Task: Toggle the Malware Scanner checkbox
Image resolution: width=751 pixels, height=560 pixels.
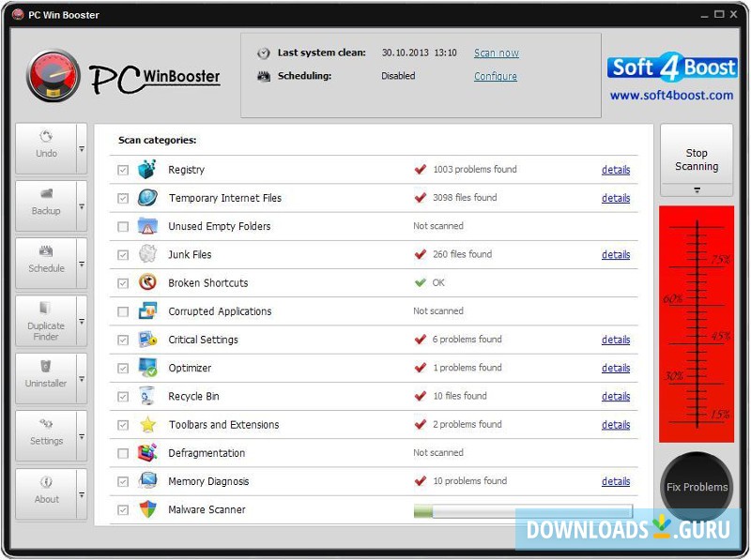Action: point(123,509)
